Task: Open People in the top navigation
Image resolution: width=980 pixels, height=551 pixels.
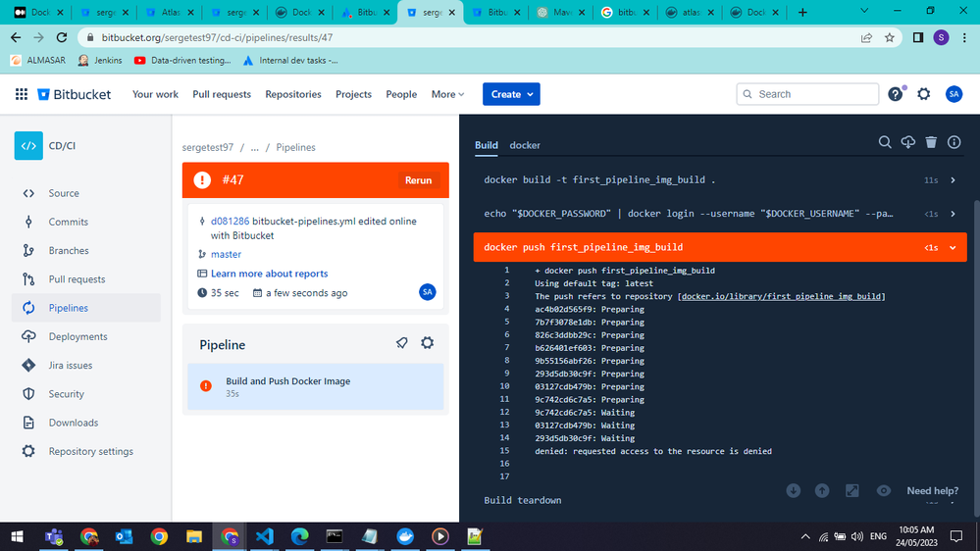Action: [x=401, y=94]
